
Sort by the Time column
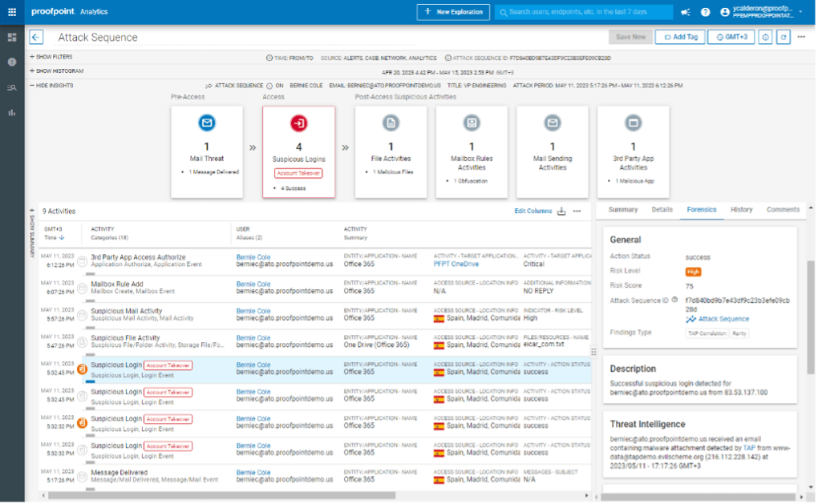(x=55, y=238)
